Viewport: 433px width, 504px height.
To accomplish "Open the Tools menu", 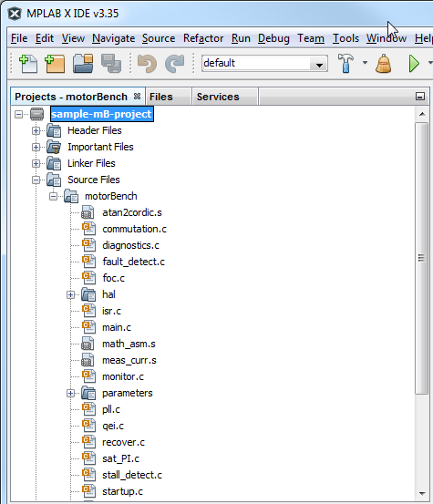I will [345, 38].
